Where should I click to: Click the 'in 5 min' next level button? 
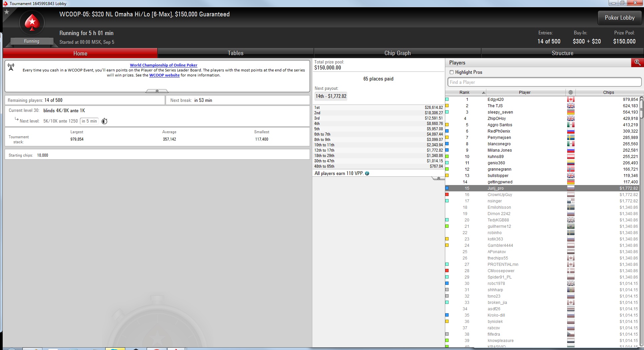coord(89,121)
